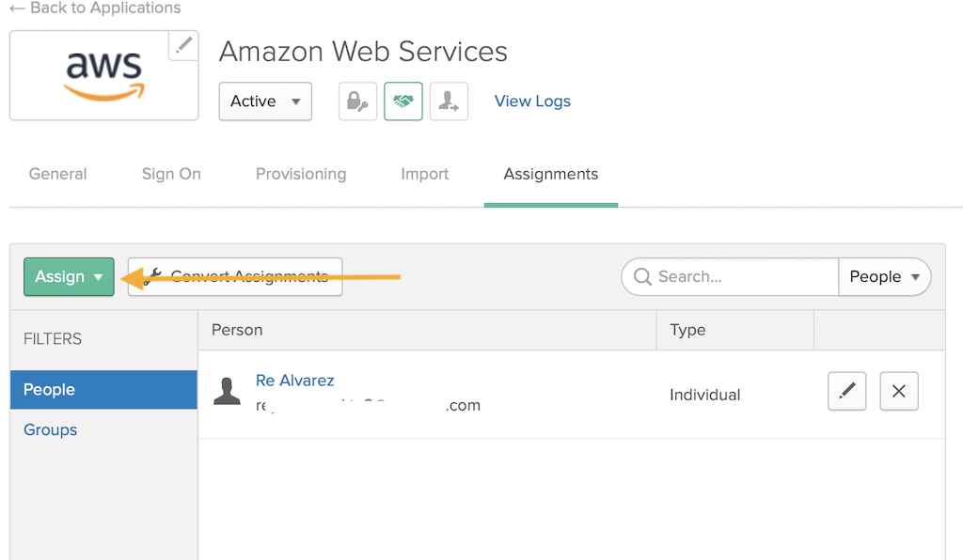Click the aws logo image

pyautogui.click(x=104, y=75)
